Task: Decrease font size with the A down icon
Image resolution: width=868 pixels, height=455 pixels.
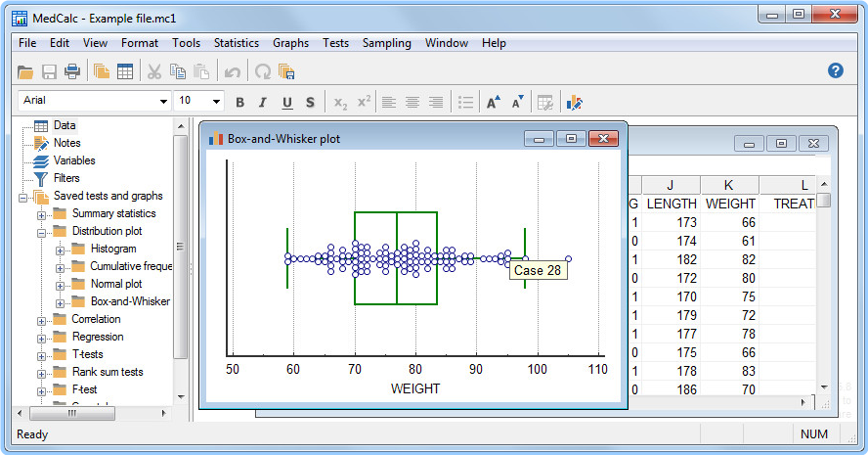Action: tap(517, 102)
